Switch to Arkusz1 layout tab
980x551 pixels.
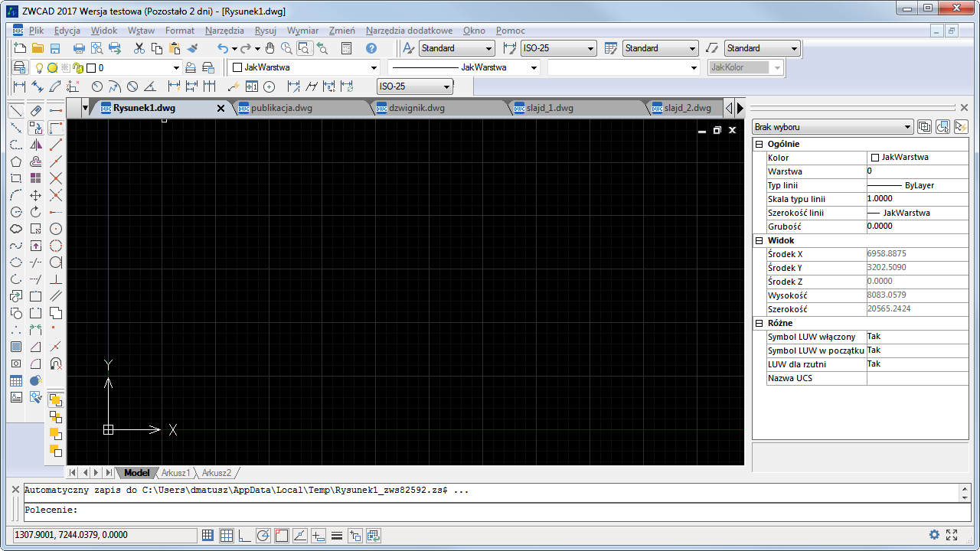175,473
